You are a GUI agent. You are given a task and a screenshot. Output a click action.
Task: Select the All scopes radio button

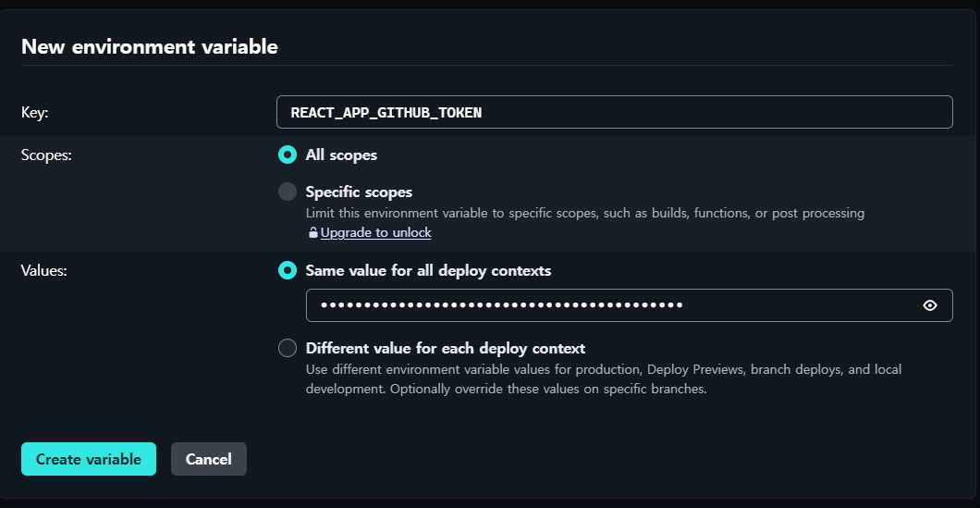(288, 155)
